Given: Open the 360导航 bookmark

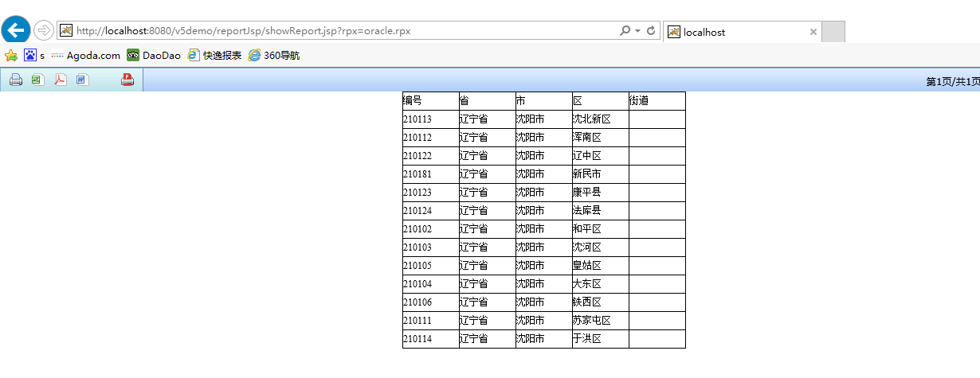Looking at the screenshot, I should click(x=274, y=56).
